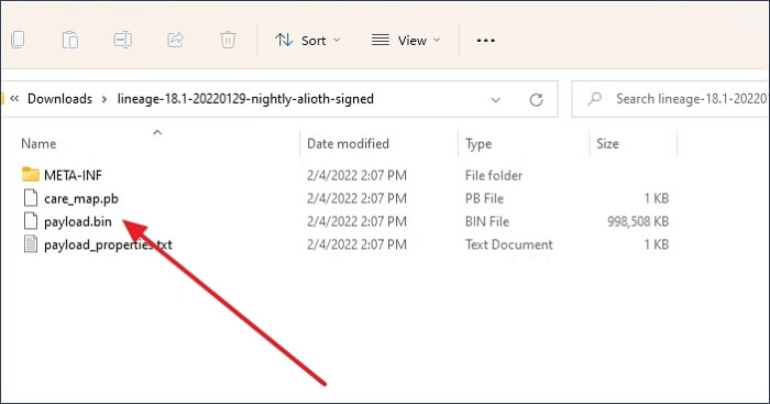
Task: Select the META-INF folder icon
Action: pos(29,175)
